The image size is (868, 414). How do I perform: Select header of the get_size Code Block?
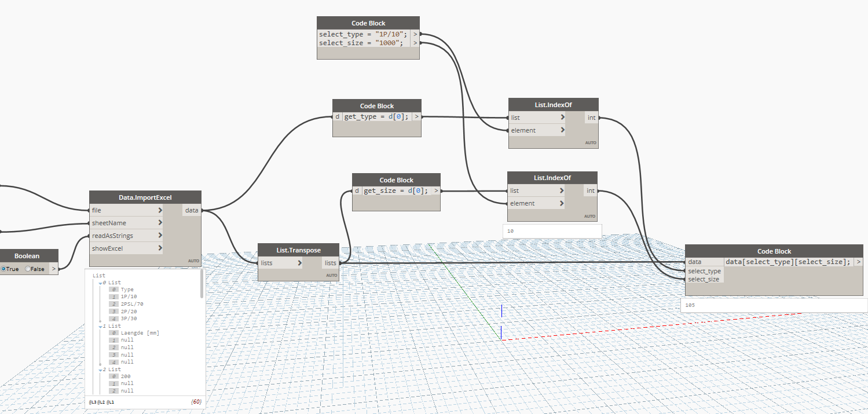(397, 180)
